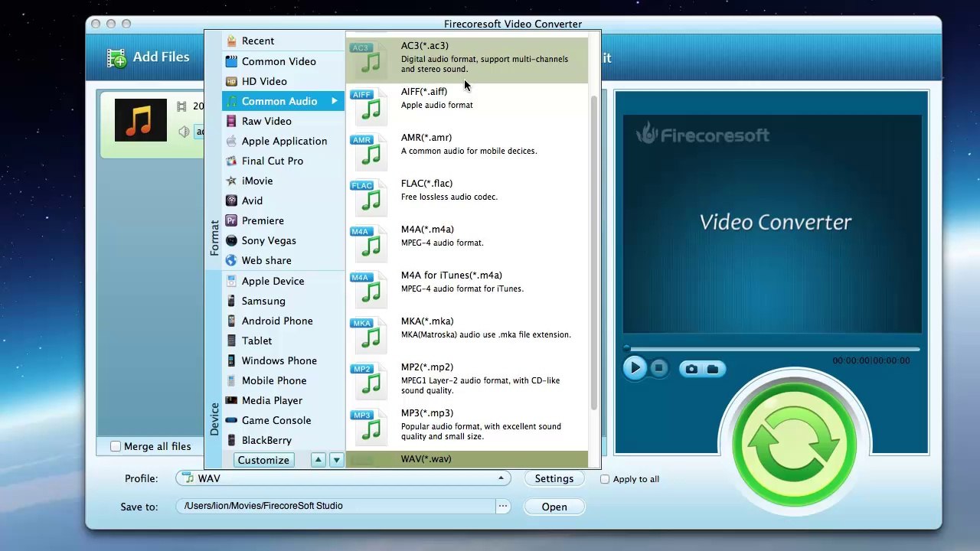
Task: Select the Media Player category
Action: [283, 400]
